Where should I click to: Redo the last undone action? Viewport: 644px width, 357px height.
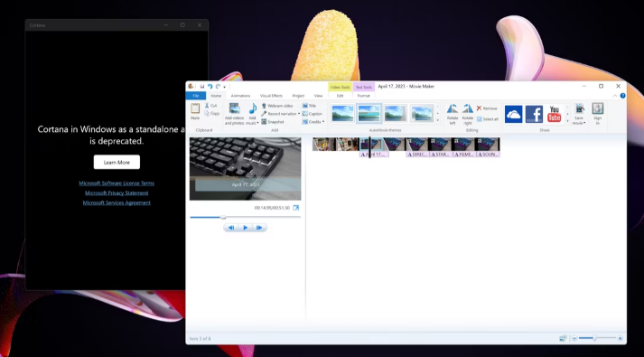point(218,86)
